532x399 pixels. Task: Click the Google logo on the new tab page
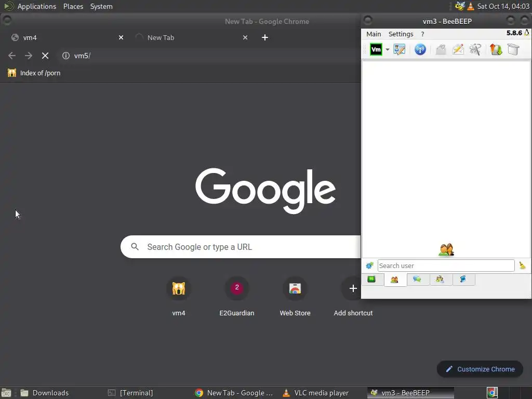click(265, 190)
